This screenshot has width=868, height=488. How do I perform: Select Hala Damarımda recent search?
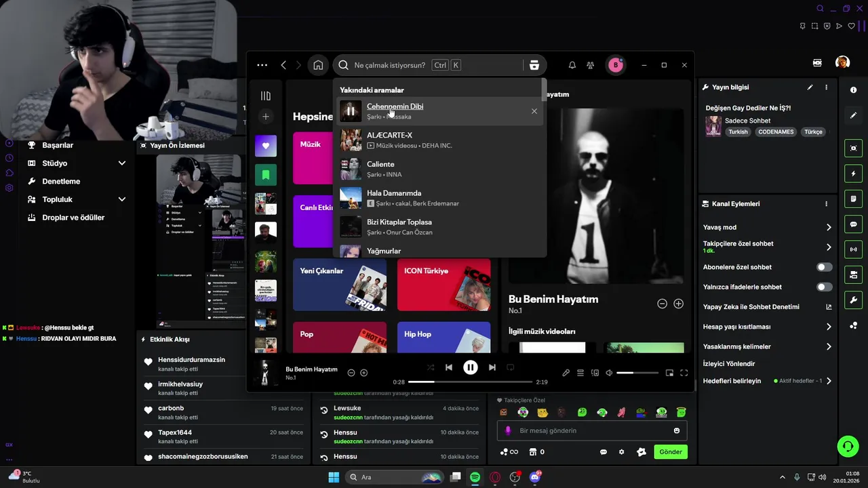439,198
